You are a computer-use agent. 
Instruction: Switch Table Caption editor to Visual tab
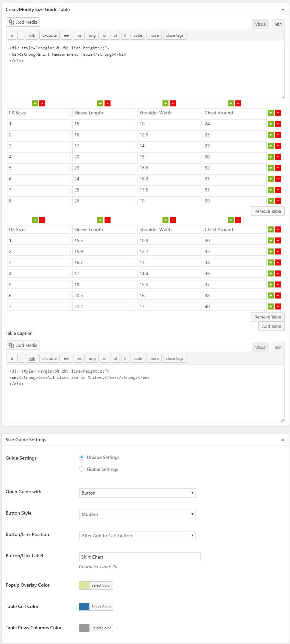pyautogui.click(x=261, y=347)
